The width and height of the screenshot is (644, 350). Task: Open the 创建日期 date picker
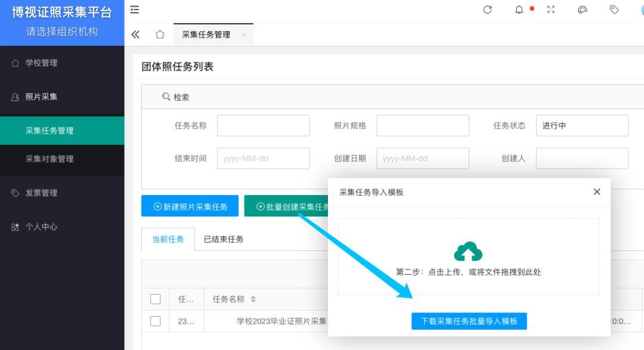(x=422, y=158)
